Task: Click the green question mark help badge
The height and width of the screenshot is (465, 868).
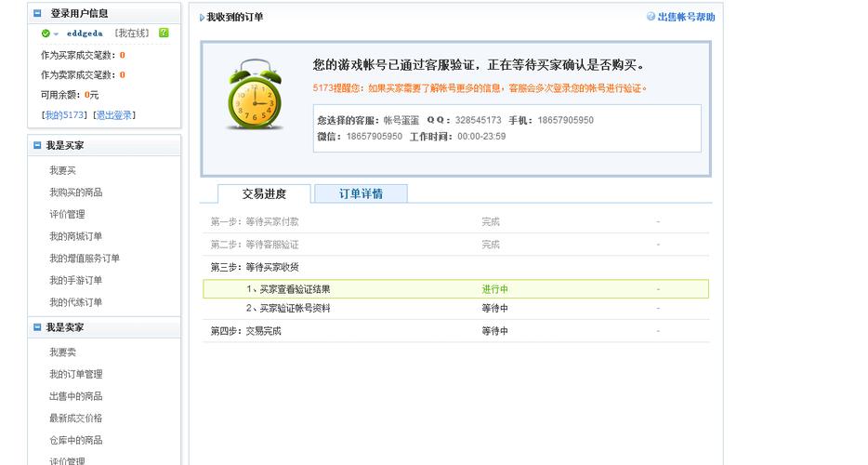Action: point(164,33)
